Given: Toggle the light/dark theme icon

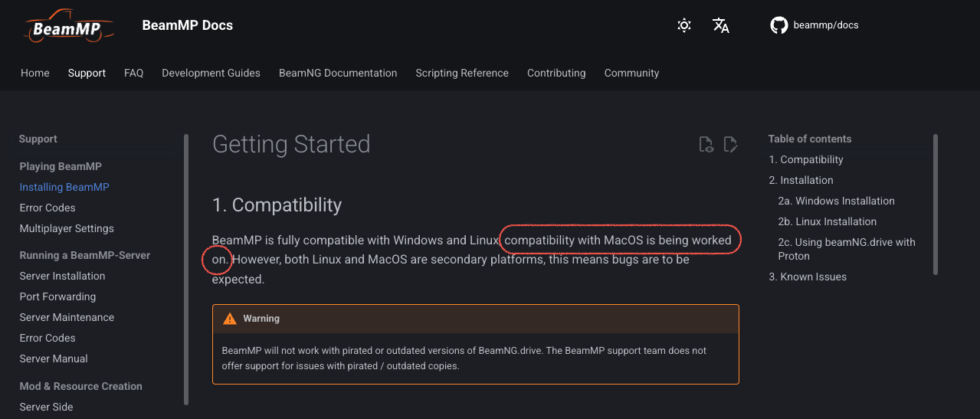Looking at the screenshot, I should click(x=684, y=25).
